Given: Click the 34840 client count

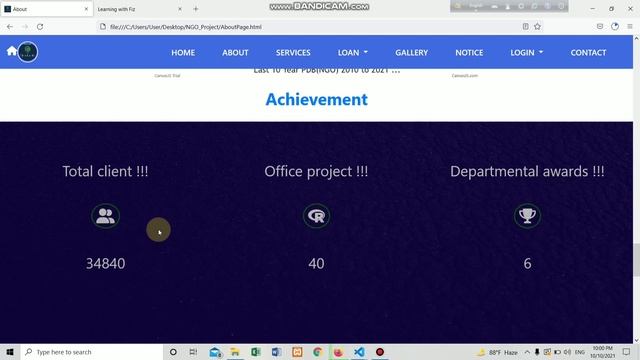Looking at the screenshot, I should coord(105,263).
